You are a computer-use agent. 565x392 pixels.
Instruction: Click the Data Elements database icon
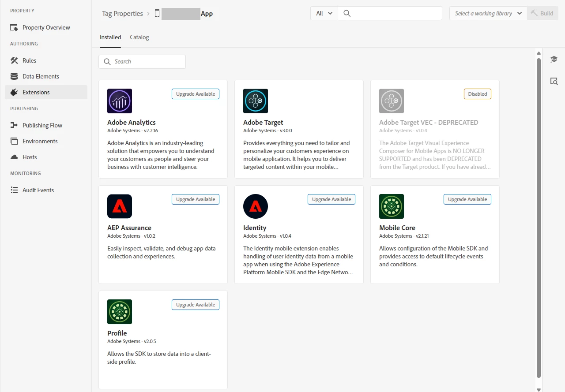coord(14,76)
